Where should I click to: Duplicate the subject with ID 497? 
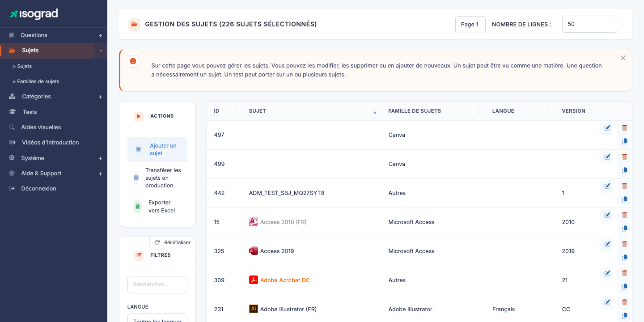click(x=624, y=141)
